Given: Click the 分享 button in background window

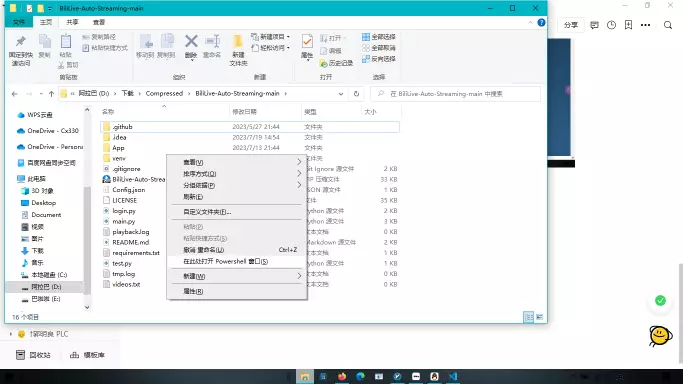Looking at the screenshot, I should click(x=571, y=25).
